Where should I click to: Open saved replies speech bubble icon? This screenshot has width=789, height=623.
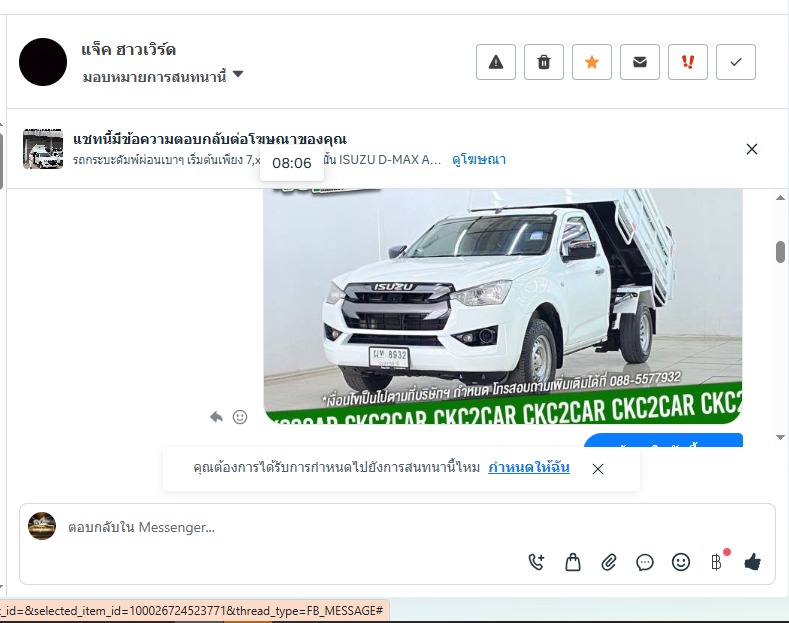point(645,562)
